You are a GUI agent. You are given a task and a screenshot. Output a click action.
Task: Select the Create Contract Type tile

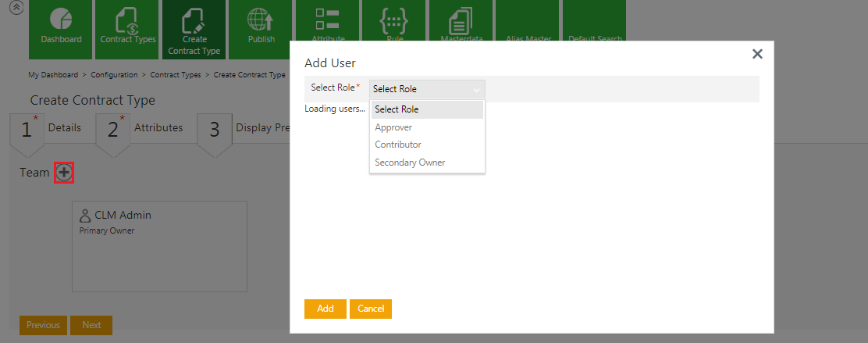194,30
